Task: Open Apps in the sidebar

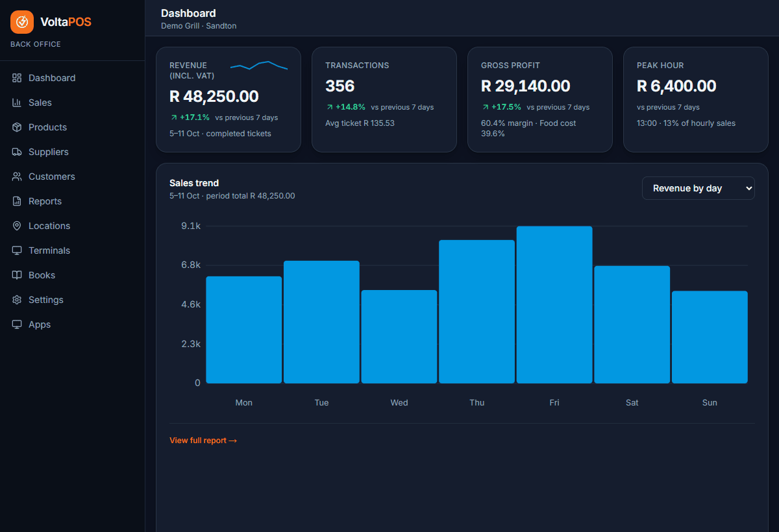Action: tap(72, 324)
